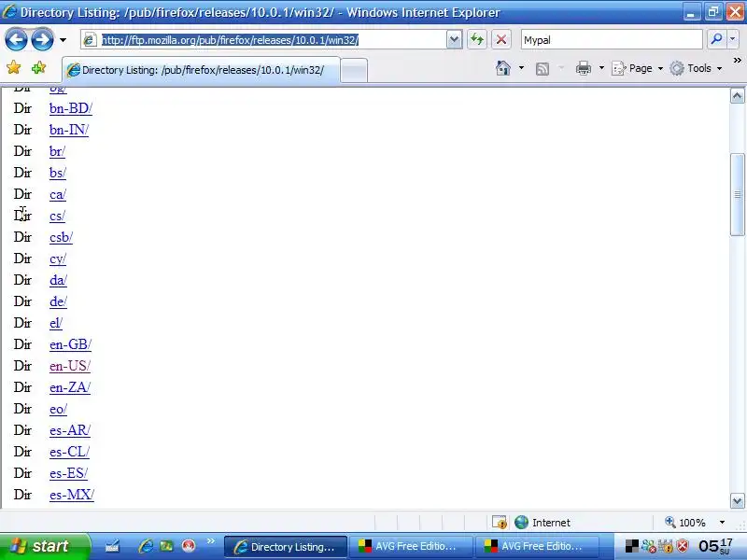Image resolution: width=747 pixels, height=560 pixels.
Task: Click the address bar URL field
Action: 264,40
